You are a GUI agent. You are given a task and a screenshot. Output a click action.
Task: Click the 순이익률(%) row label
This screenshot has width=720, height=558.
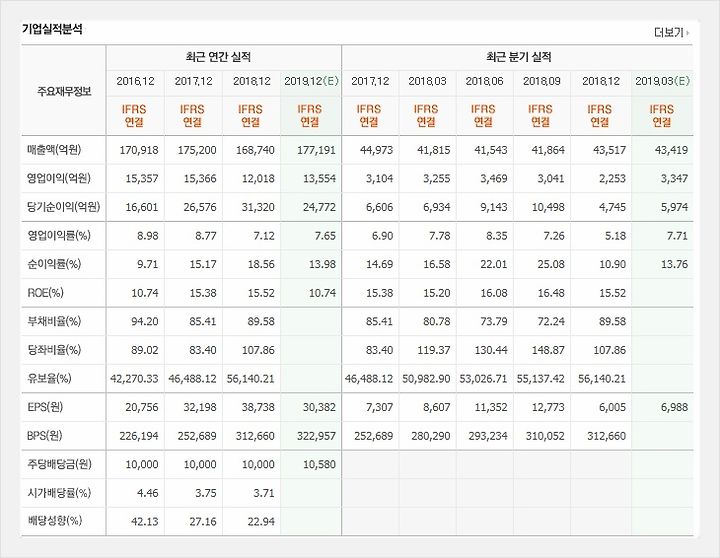point(54,264)
